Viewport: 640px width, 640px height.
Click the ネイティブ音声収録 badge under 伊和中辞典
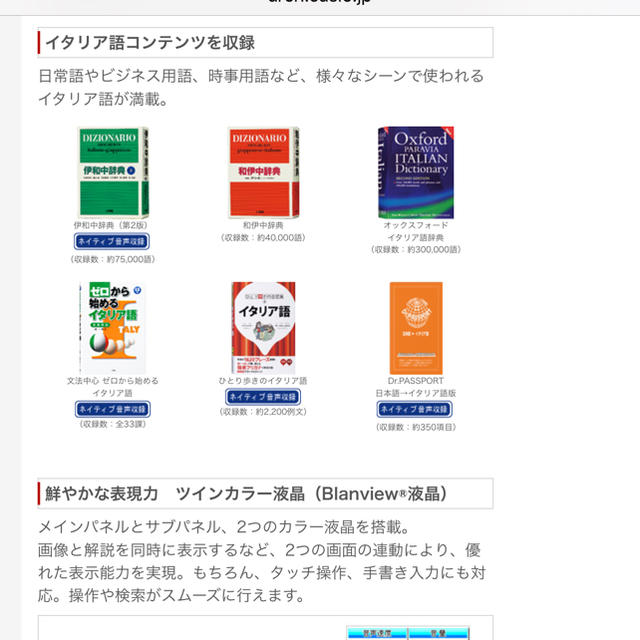tap(112, 241)
